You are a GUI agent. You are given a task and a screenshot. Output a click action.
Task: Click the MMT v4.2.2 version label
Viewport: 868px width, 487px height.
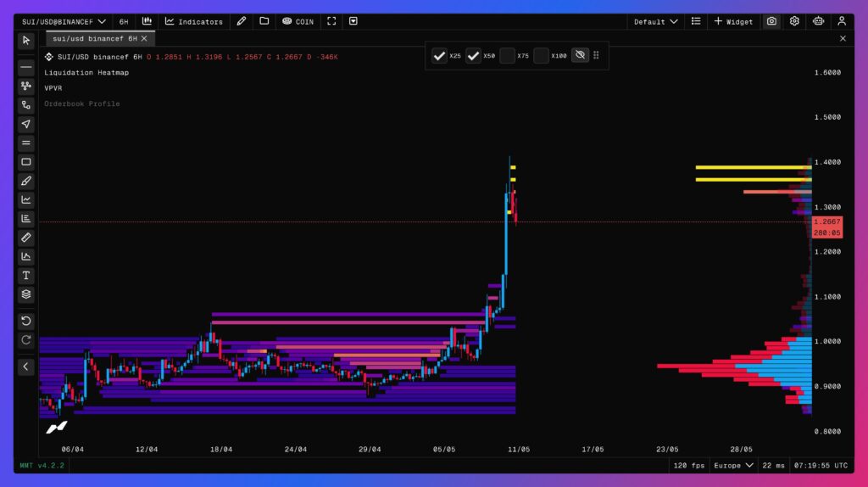[42, 466]
